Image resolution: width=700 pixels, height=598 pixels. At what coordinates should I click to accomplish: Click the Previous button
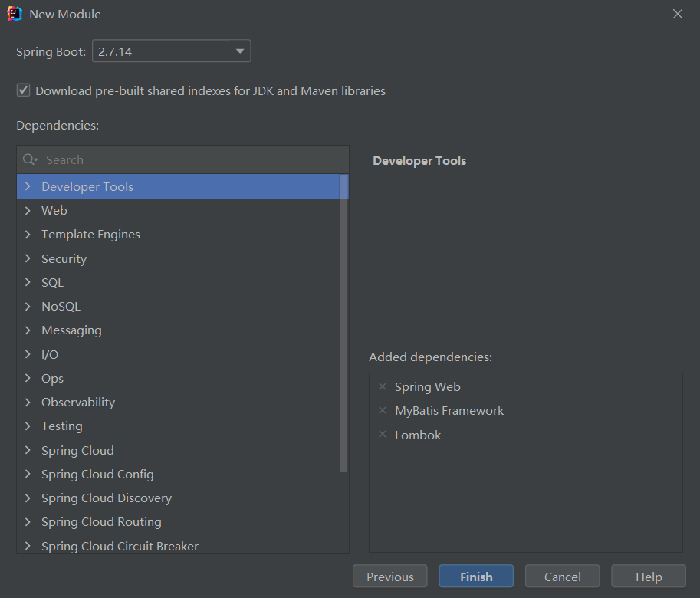pyautogui.click(x=389, y=576)
